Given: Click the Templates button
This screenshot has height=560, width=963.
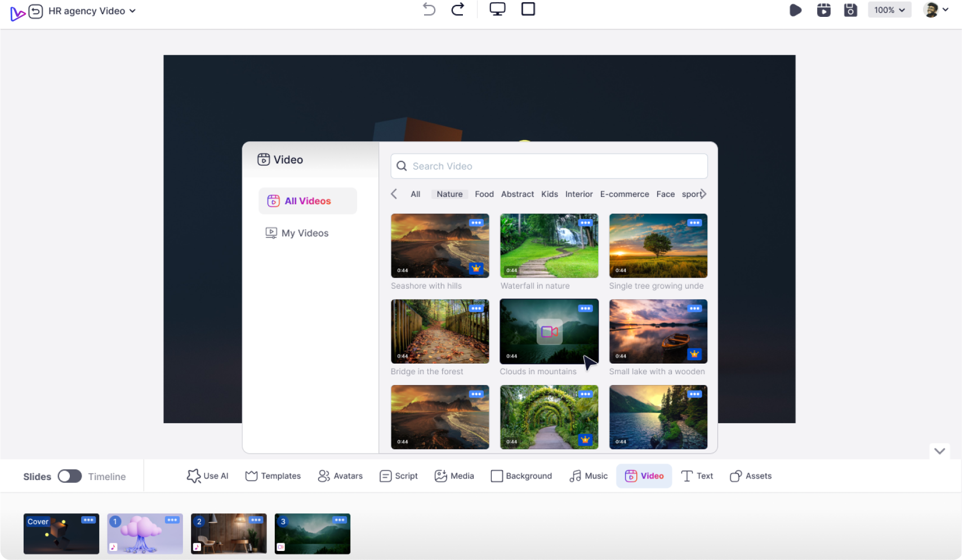Looking at the screenshot, I should coord(273,476).
